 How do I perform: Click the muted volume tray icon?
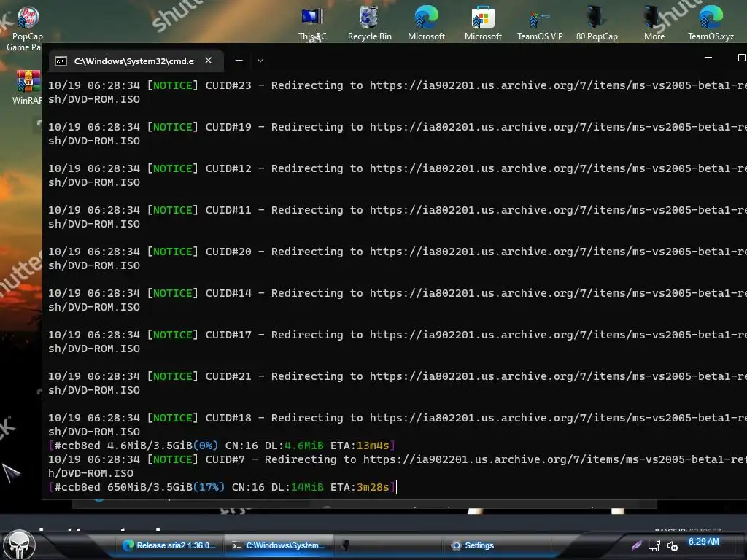[x=672, y=546]
